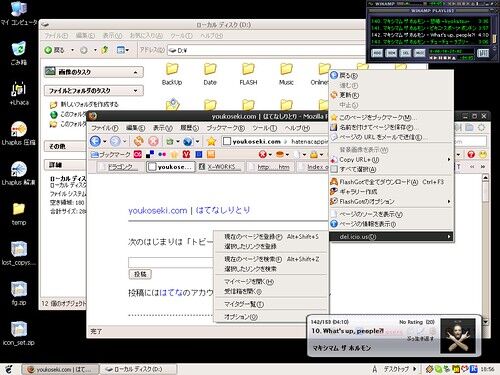Image resolution: width=500 pixels, height=375 pixels.
Task: Open the temp folder on the desktop
Action: pyautogui.click(x=19, y=213)
